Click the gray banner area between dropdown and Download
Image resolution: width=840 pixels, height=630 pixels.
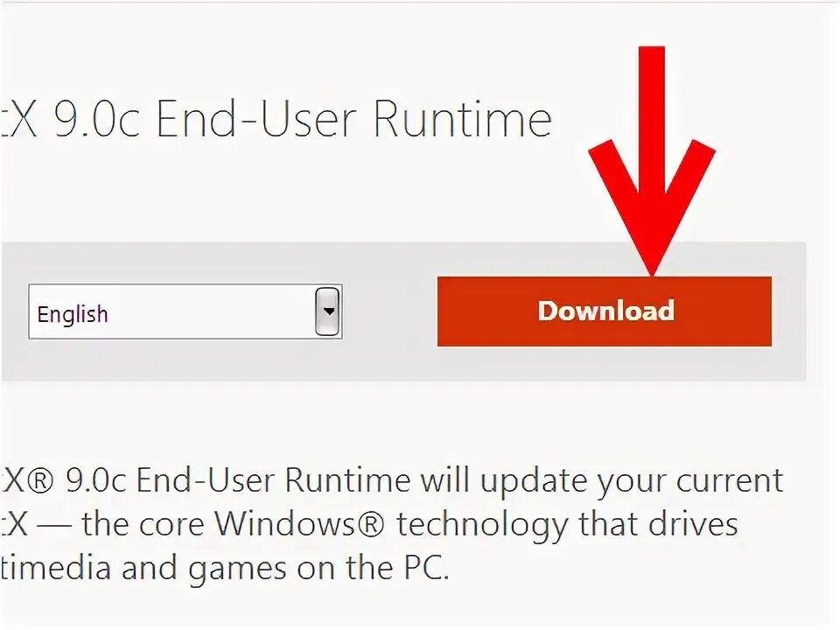point(390,311)
